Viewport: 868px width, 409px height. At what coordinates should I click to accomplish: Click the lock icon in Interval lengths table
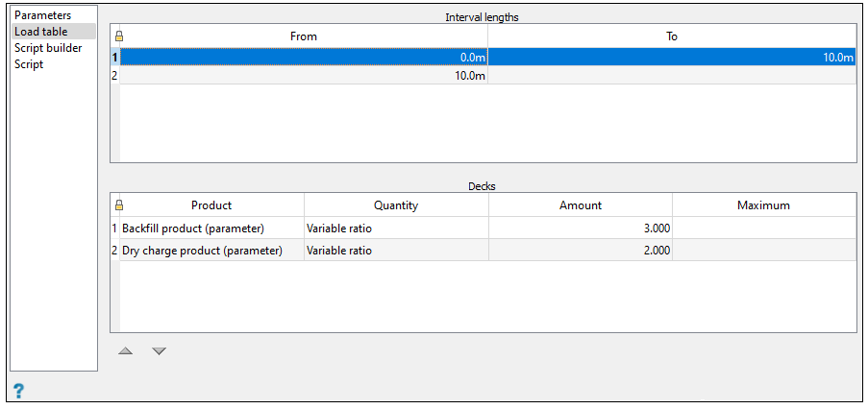coord(118,36)
